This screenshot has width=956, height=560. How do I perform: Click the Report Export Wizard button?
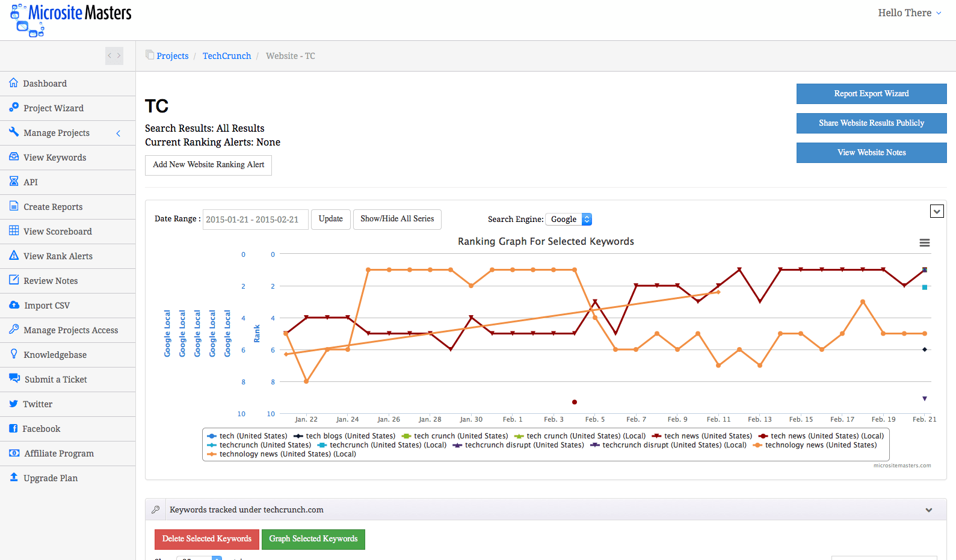point(871,94)
